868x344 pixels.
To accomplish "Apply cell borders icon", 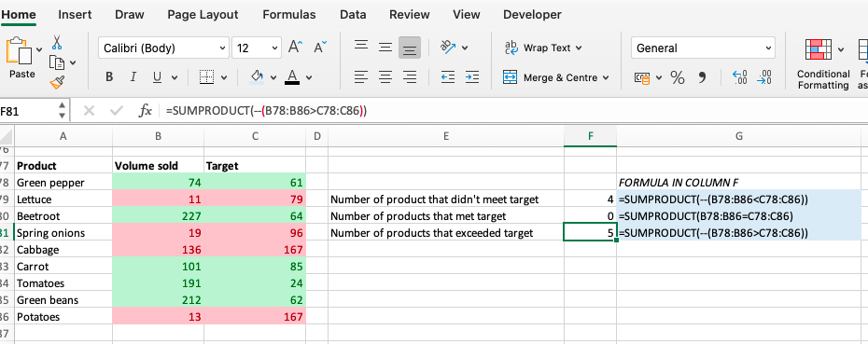I will coord(206,77).
